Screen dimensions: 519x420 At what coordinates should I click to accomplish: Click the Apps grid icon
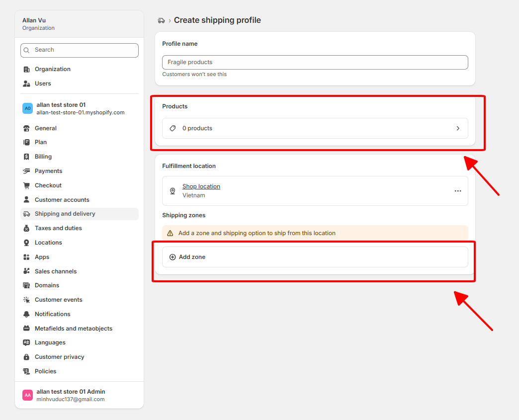(26, 257)
